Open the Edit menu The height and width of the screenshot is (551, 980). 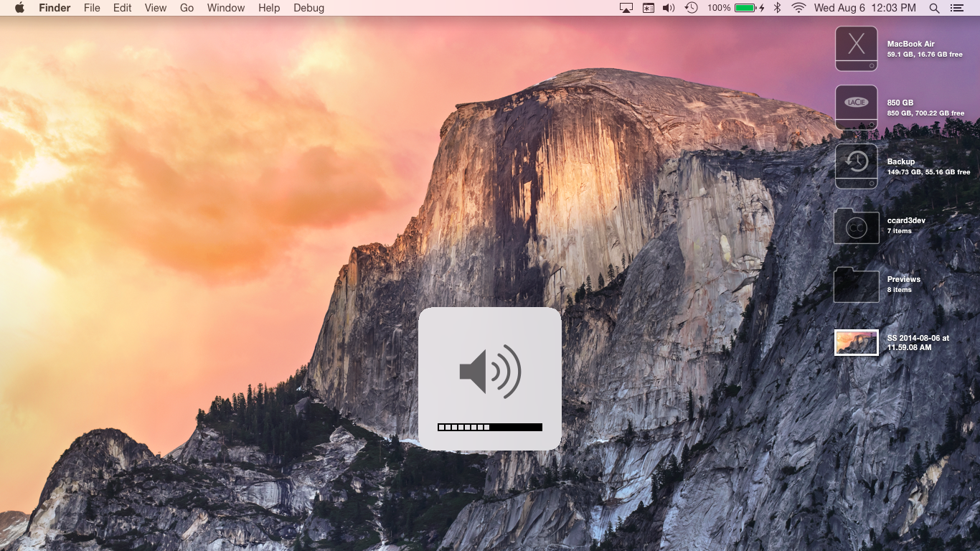[123, 8]
